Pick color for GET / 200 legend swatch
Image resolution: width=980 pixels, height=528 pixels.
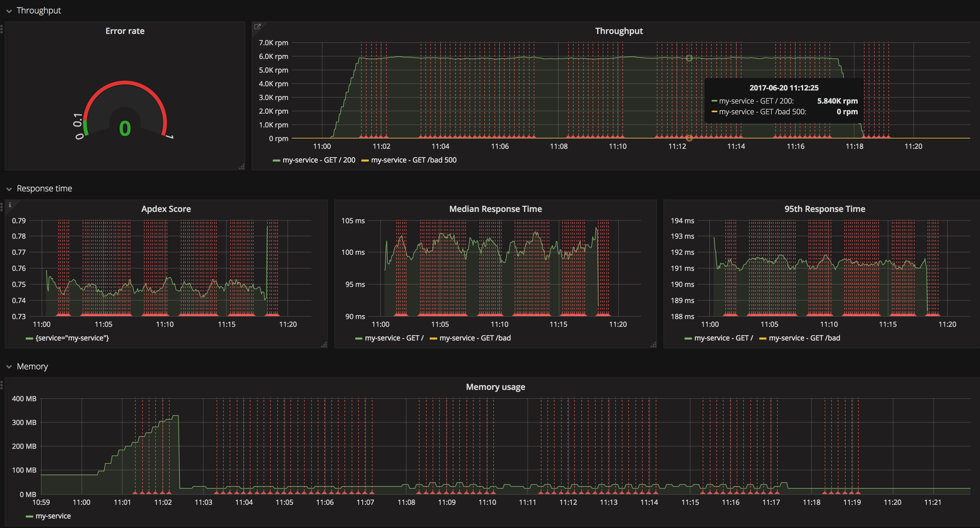(277, 161)
